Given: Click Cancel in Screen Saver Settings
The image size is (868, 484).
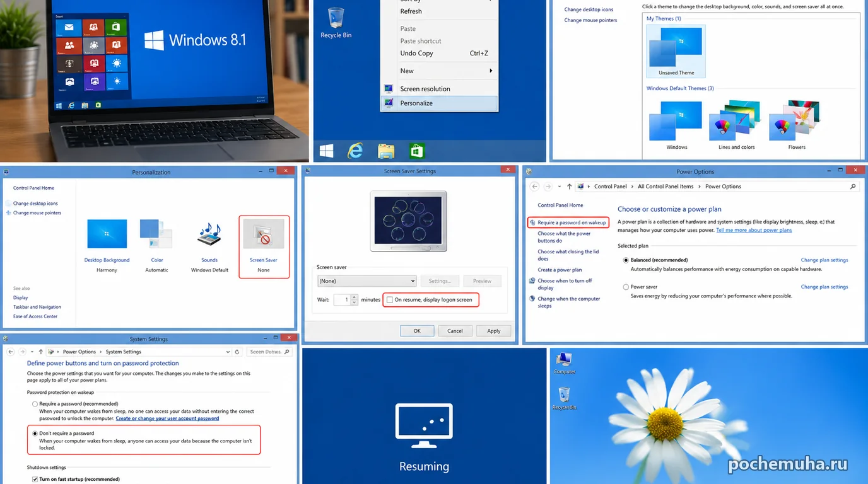Looking at the screenshot, I should coord(455,331).
